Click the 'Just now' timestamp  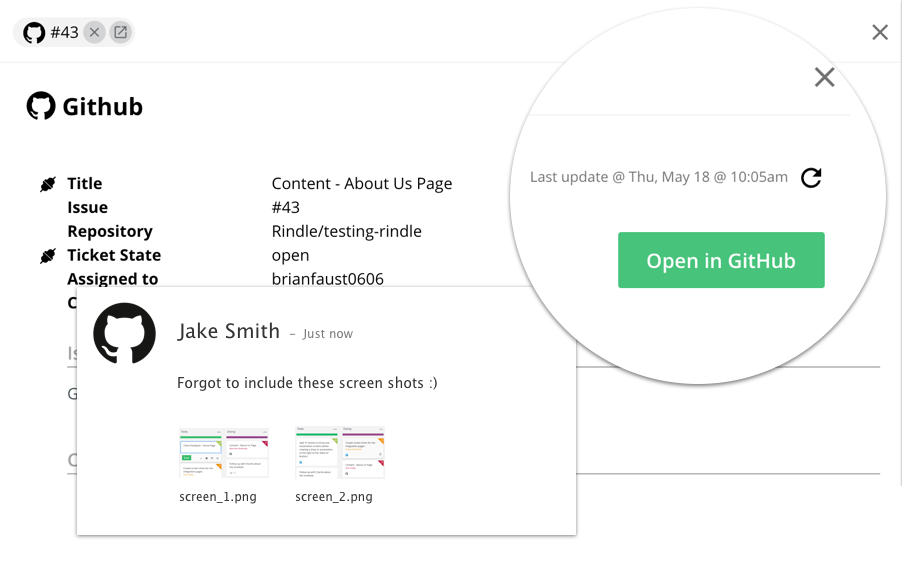click(x=328, y=334)
